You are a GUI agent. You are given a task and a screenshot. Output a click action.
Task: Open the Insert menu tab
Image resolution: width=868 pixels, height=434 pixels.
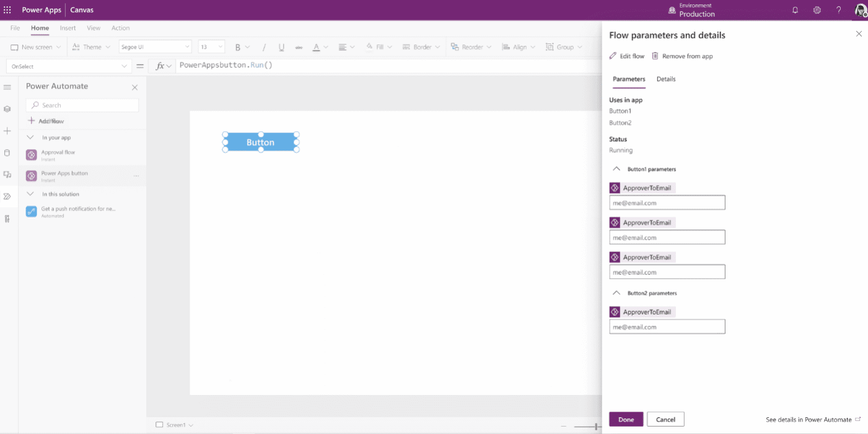pyautogui.click(x=68, y=28)
